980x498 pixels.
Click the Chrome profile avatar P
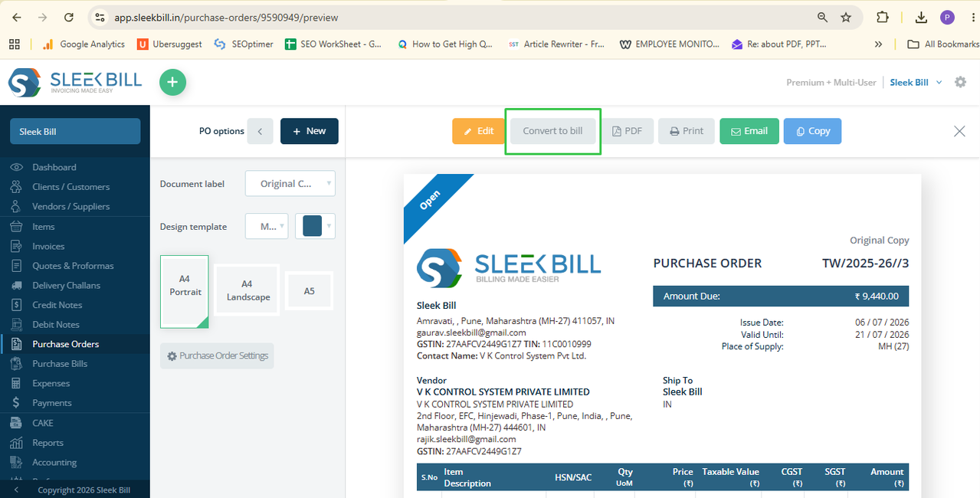(x=948, y=17)
